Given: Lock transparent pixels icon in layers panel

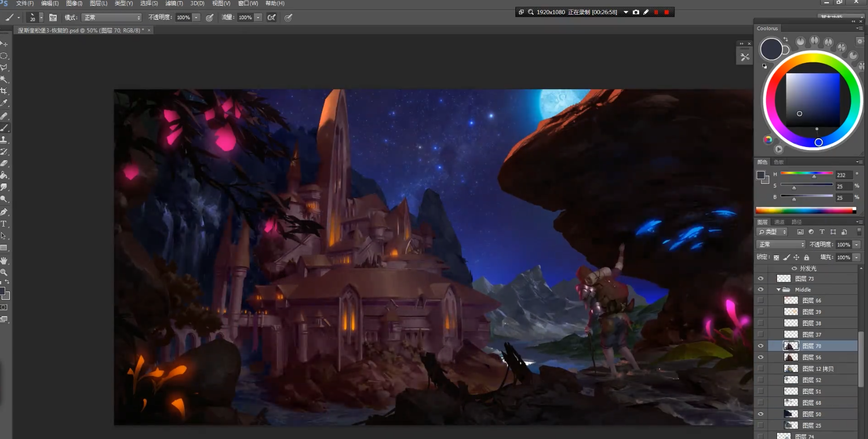Looking at the screenshot, I should click(776, 257).
